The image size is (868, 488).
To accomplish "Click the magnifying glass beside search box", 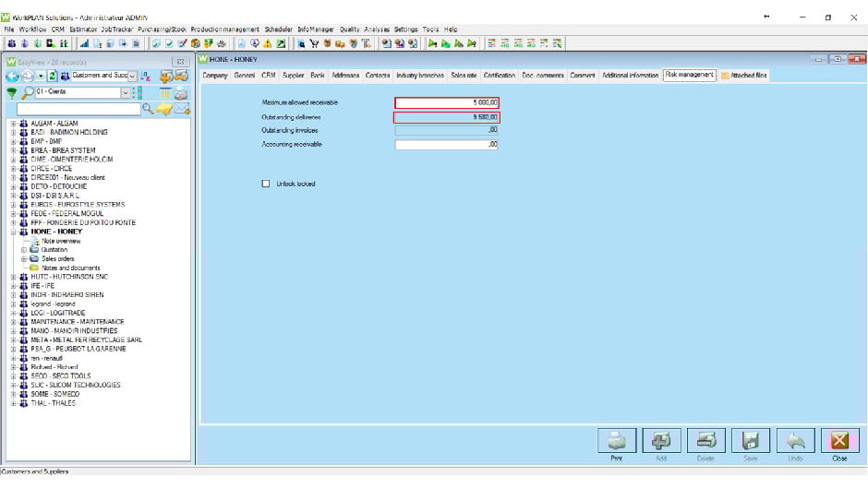I will (148, 109).
